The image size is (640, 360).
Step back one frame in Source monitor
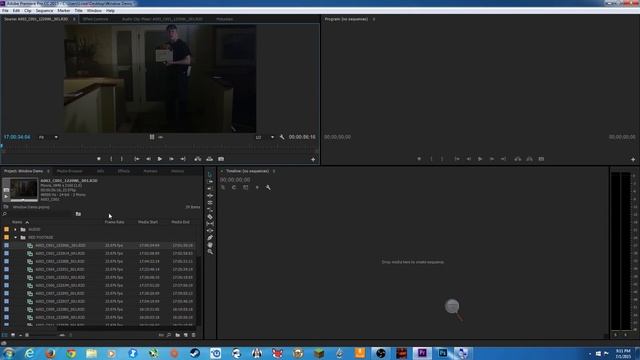tap(149, 159)
